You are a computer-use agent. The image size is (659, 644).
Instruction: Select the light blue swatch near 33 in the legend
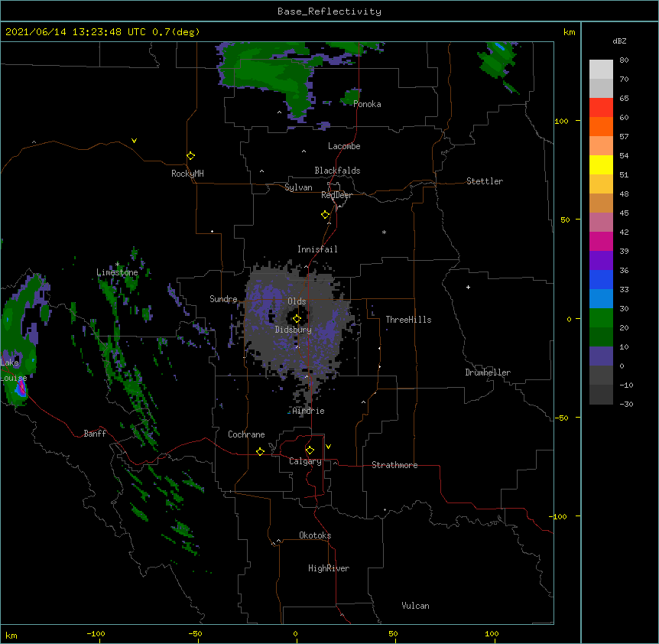(x=601, y=298)
